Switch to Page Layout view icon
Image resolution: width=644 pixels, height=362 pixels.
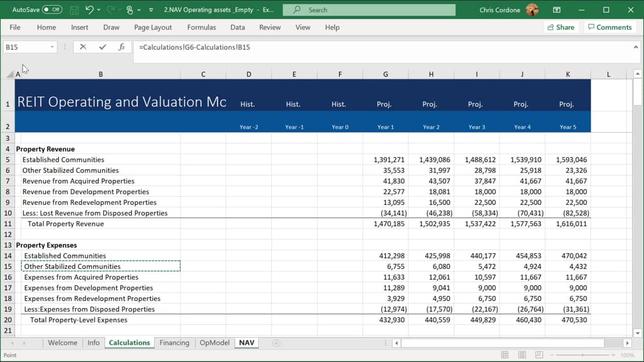522,355
